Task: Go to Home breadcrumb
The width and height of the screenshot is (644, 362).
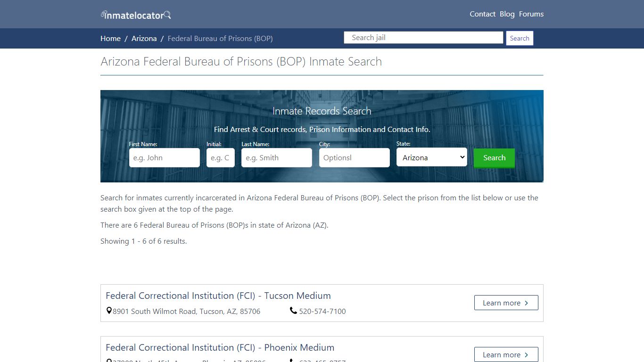Action: (110, 38)
